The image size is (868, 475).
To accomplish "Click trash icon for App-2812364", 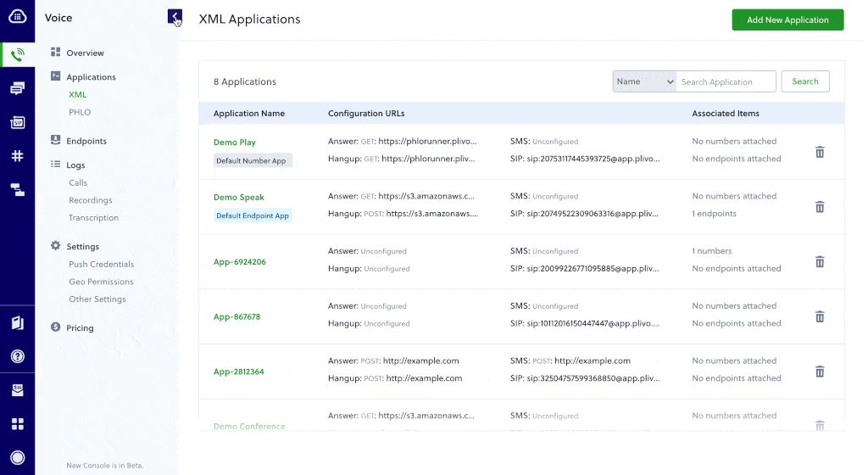I will click(820, 372).
